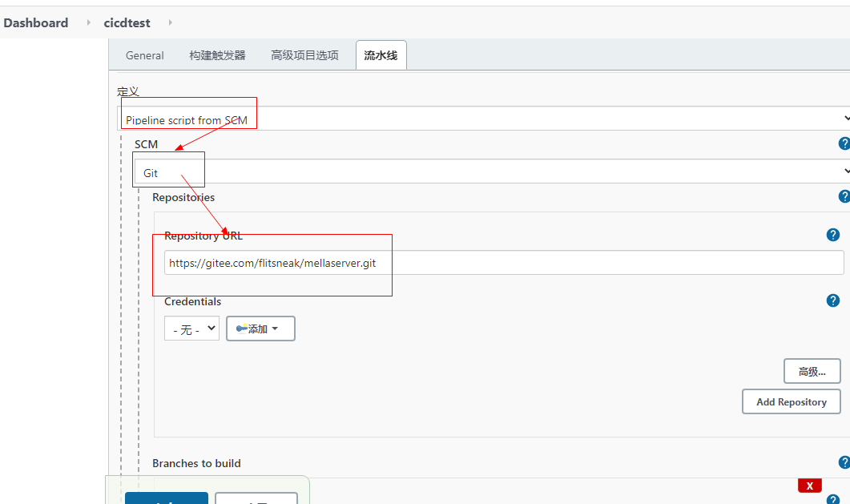850x504 pixels.
Task: Open the Credentials selection dropdown
Action: [191, 329]
